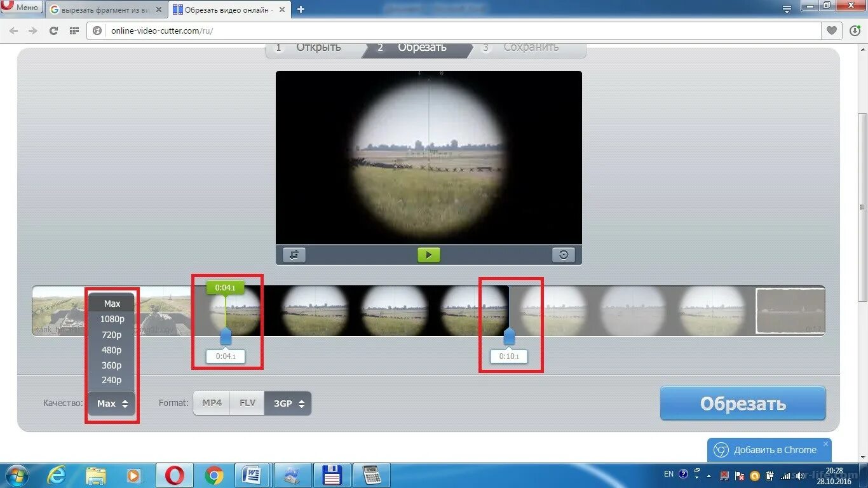868x488 pixels.
Task: Open the Opera Меню button
Action: [x=22, y=8]
